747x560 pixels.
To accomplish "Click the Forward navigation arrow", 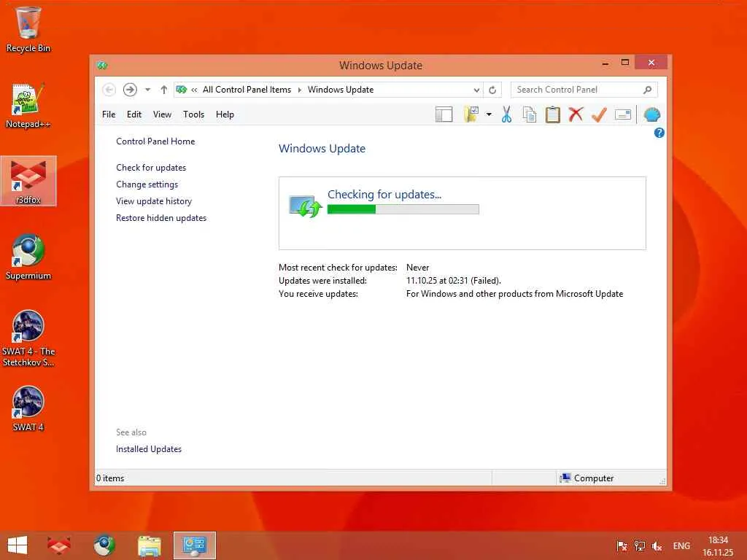I will point(130,90).
